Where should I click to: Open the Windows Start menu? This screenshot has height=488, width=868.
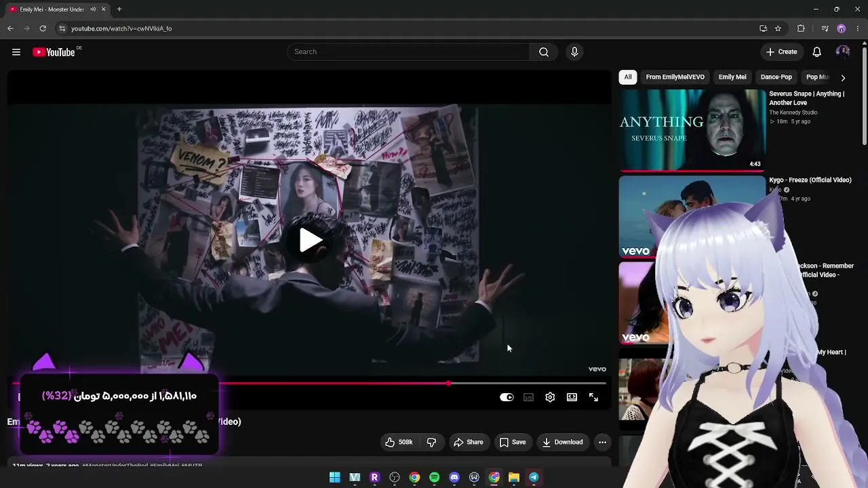334,477
